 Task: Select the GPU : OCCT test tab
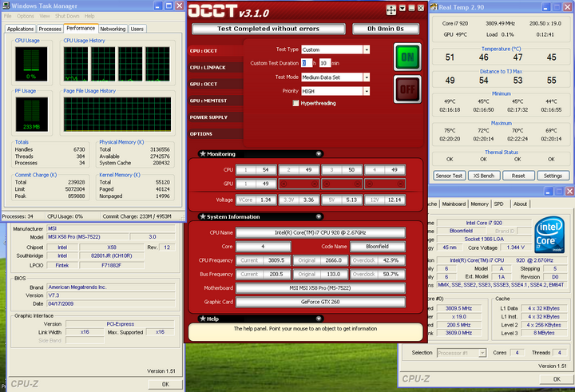[x=216, y=84]
